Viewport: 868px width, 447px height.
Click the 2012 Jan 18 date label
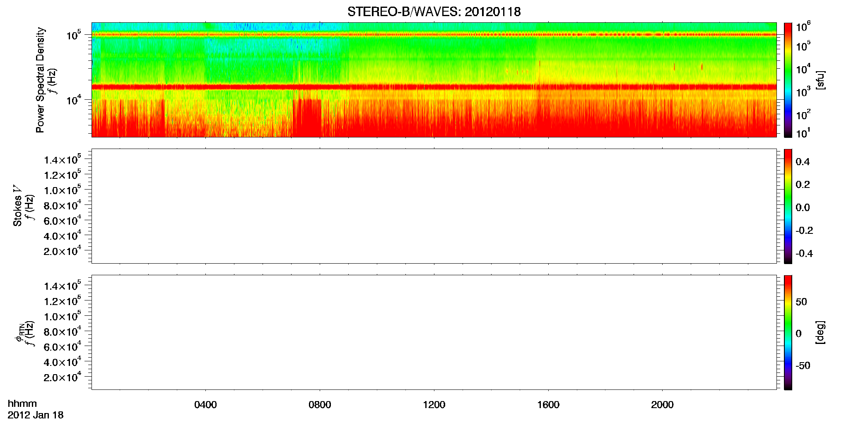click(x=36, y=415)
